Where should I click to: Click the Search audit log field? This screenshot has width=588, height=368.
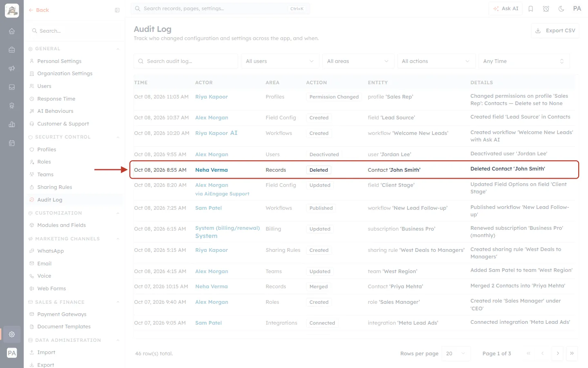pos(186,61)
